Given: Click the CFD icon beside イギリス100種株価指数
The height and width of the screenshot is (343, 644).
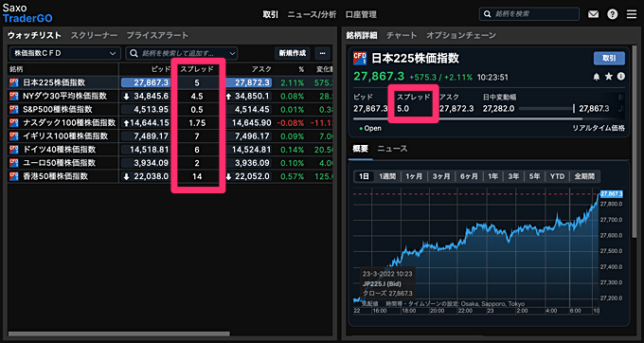Looking at the screenshot, I should point(13,136).
